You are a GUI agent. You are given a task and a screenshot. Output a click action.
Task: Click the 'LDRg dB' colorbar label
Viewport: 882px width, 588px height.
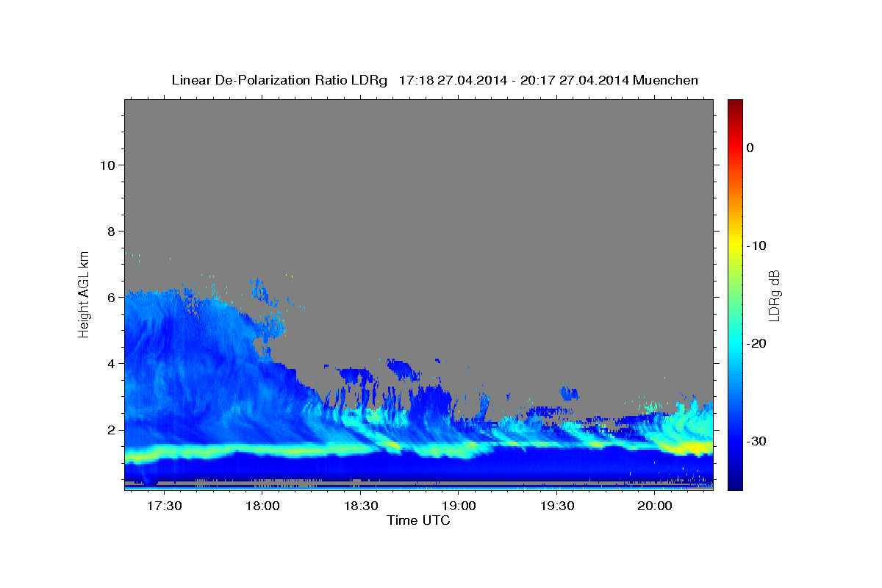click(774, 295)
